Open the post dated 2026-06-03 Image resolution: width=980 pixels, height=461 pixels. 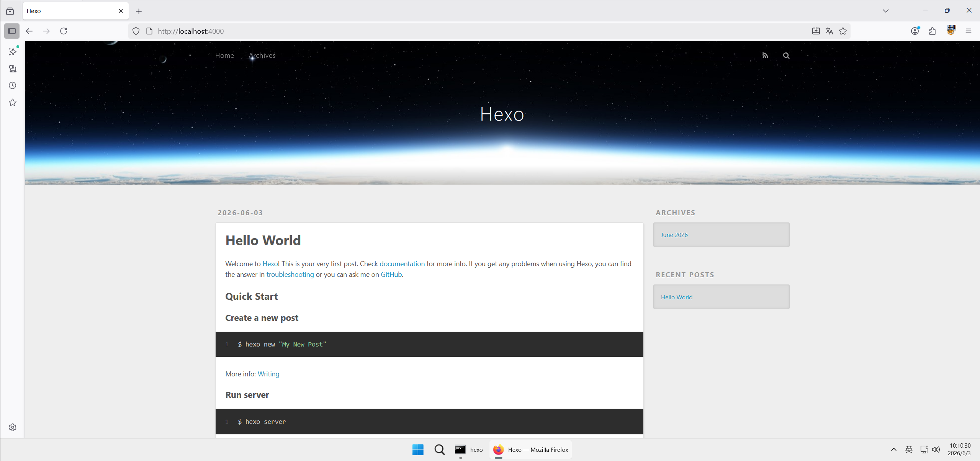(240, 213)
